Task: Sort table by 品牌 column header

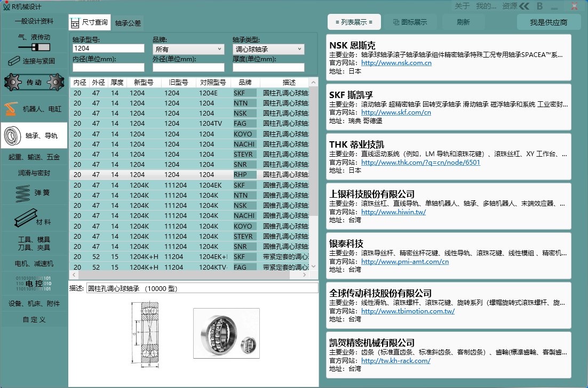Action: tap(245, 83)
